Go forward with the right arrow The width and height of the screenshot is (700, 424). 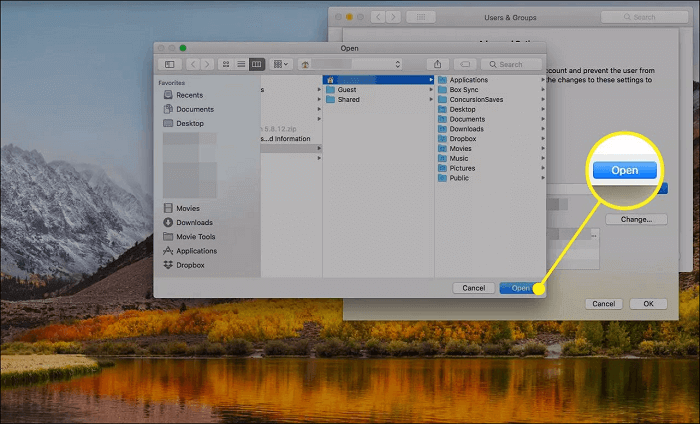tap(205, 64)
